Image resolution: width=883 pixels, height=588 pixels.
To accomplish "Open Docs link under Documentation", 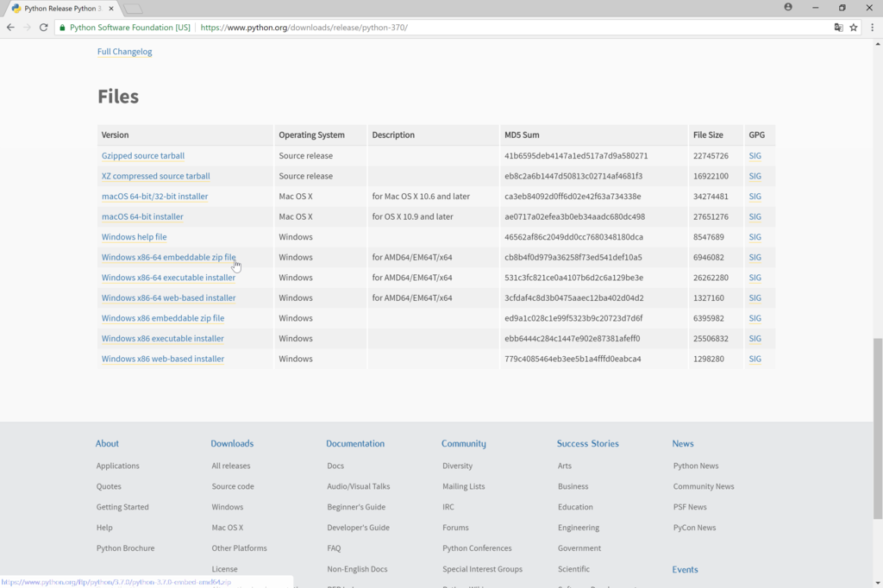I will coord(335,466).
